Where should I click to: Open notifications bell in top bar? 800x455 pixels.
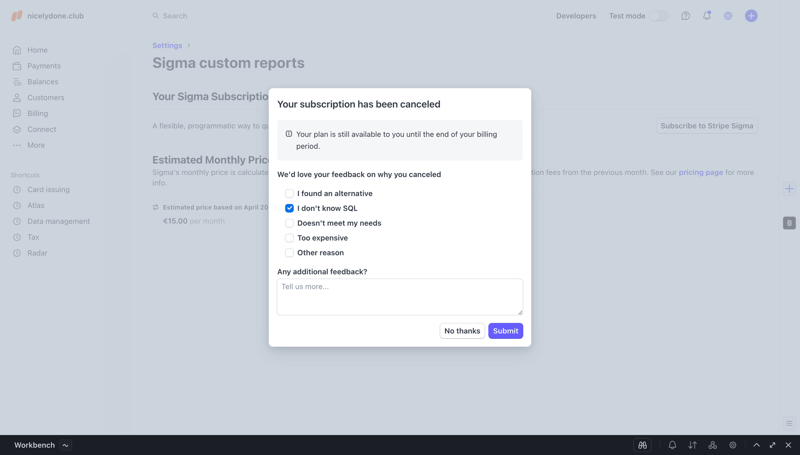coord(707,16)
